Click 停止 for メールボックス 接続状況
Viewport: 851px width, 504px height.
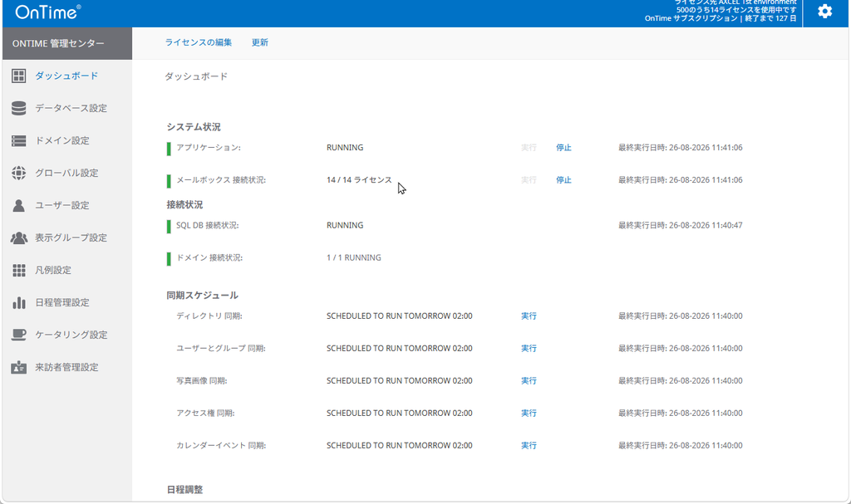click(564, 180)
